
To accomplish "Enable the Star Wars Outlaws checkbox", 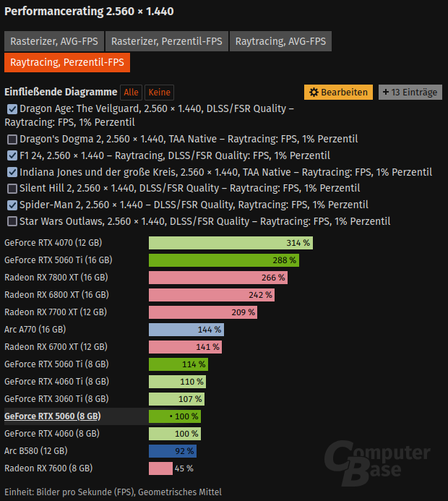I will [12, 221].
